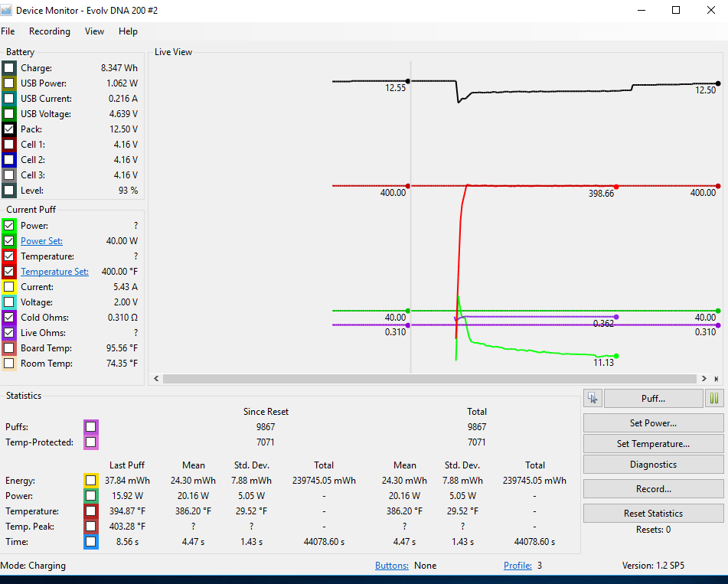Open the Diagnostics button
Screen dimensions: 728x584
tap(653, 465)
